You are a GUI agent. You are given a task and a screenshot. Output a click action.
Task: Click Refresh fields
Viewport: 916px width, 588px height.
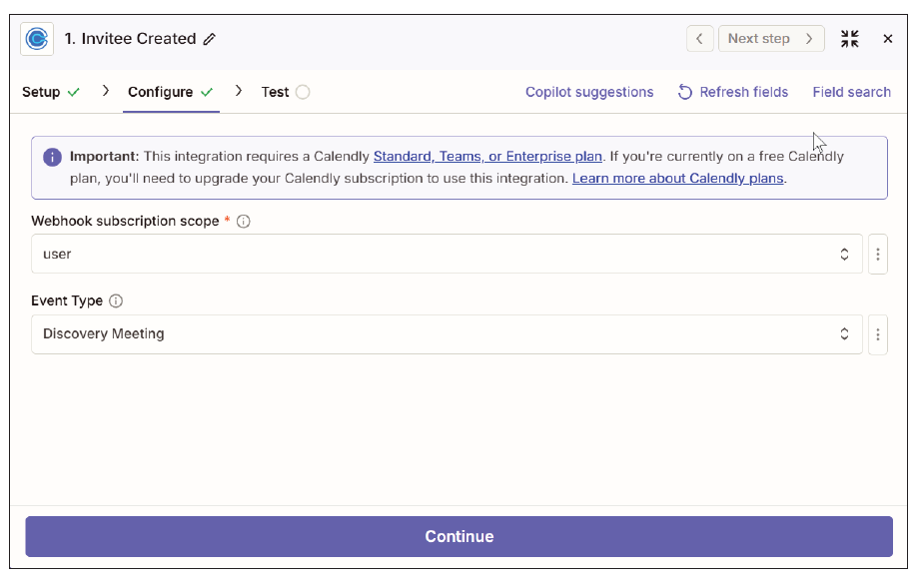[732, 92]
